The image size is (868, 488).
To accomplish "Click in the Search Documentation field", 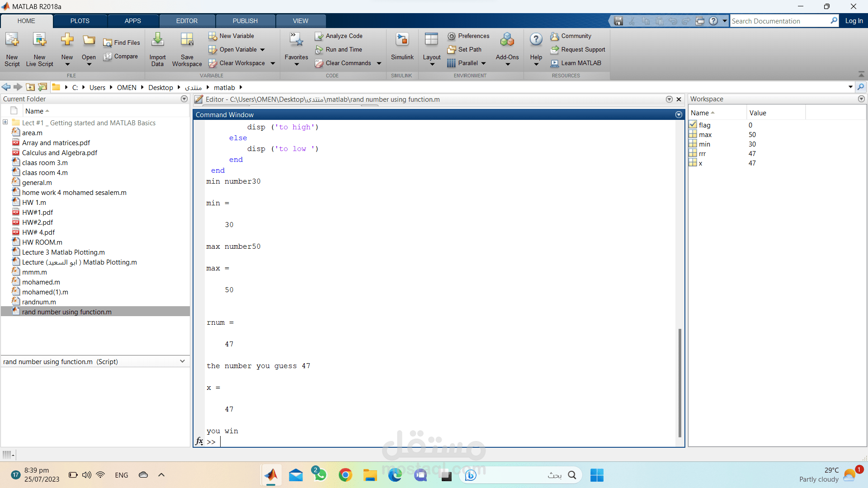I will click(x=780, y=21).
